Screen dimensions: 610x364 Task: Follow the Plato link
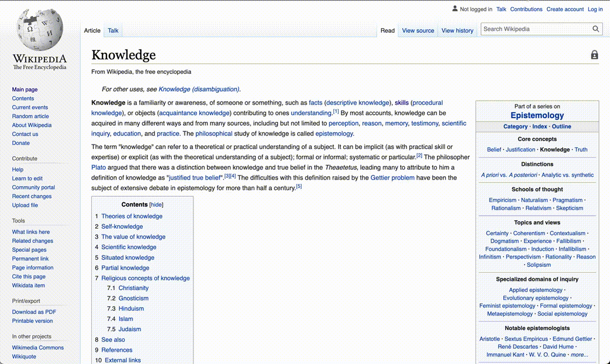(99, 167)
